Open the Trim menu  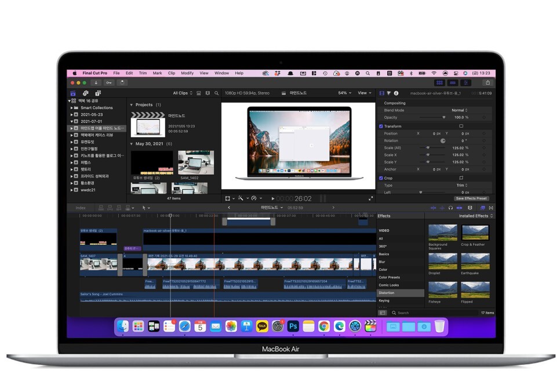coord(143,73)
